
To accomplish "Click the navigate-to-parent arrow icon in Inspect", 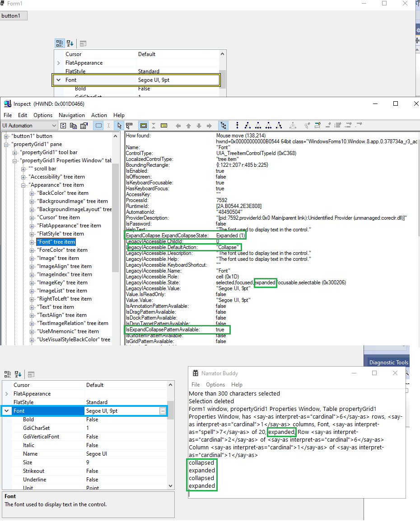I will pos(188,125).
